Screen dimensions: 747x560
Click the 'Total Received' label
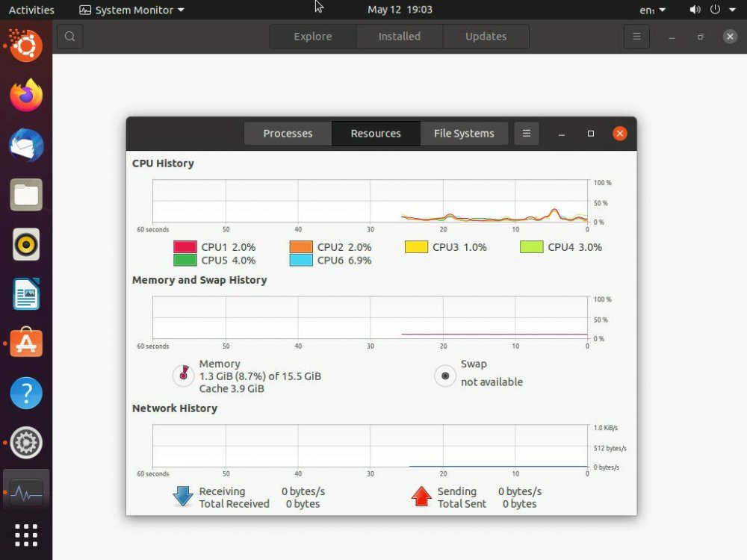pos(234,504)
